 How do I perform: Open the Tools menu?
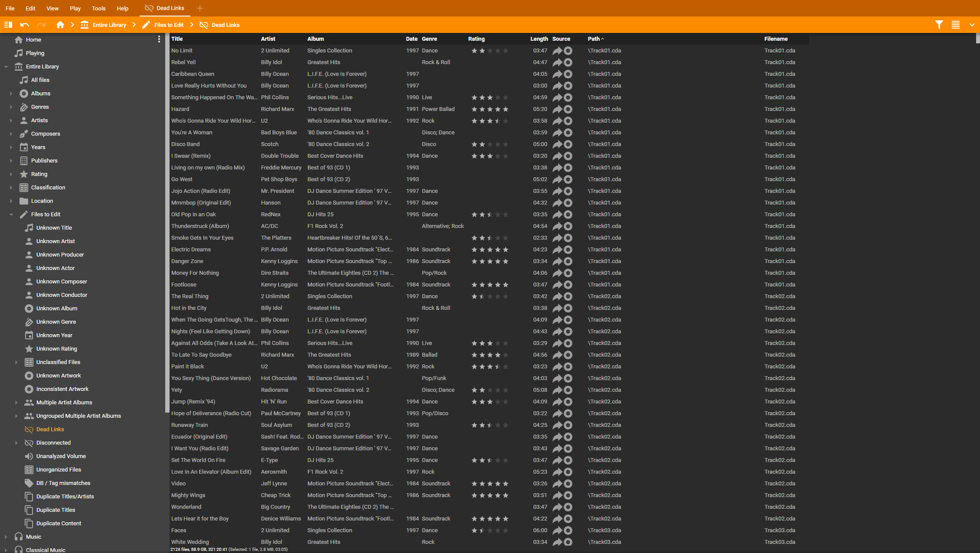(x=98, y=8)
